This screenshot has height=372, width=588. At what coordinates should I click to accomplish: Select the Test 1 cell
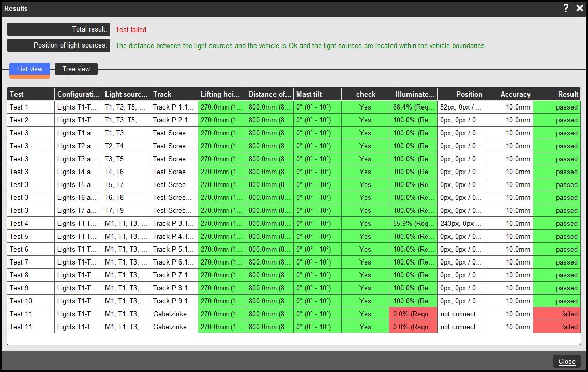pos(31,107)
